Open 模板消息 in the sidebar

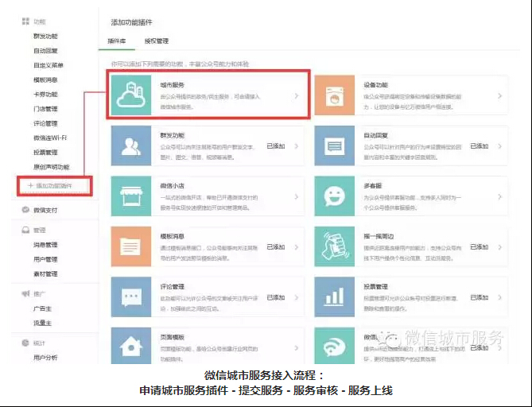point(45,80)
